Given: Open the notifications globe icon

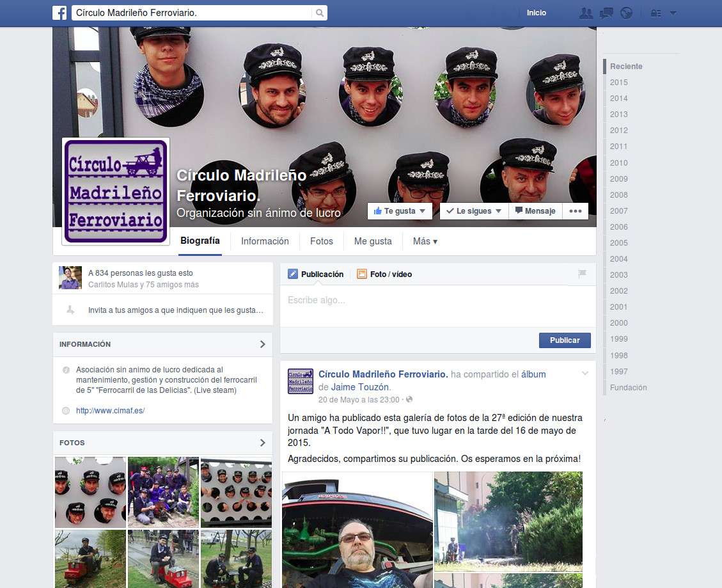Looking at the screenshot, I should pos(626,13).
